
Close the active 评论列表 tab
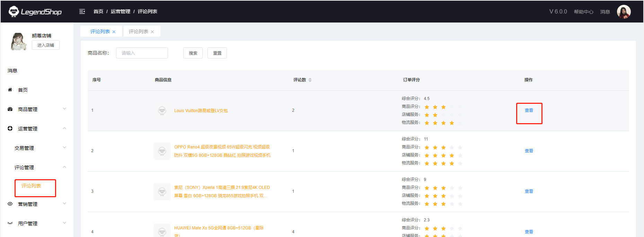coord(114,32)
